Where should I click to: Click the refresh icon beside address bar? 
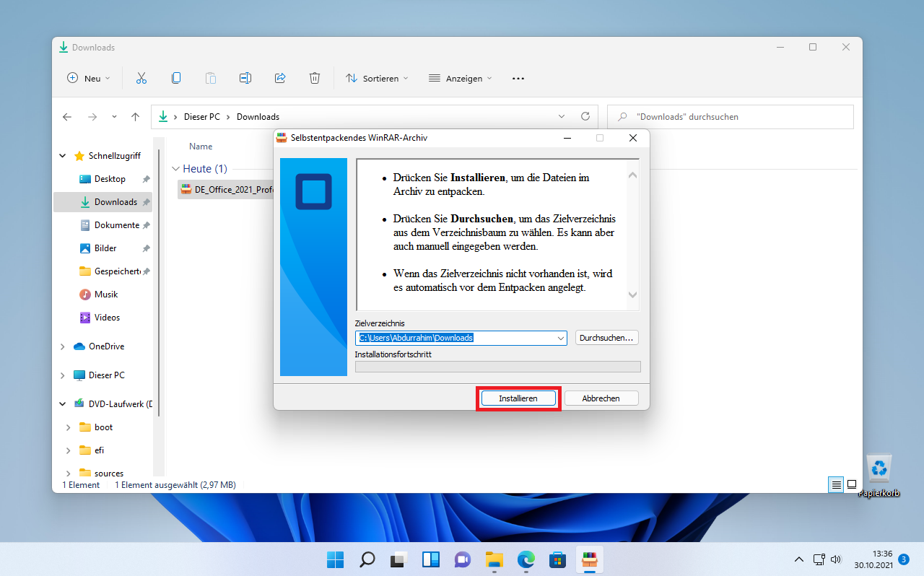(x=585, y=116)
